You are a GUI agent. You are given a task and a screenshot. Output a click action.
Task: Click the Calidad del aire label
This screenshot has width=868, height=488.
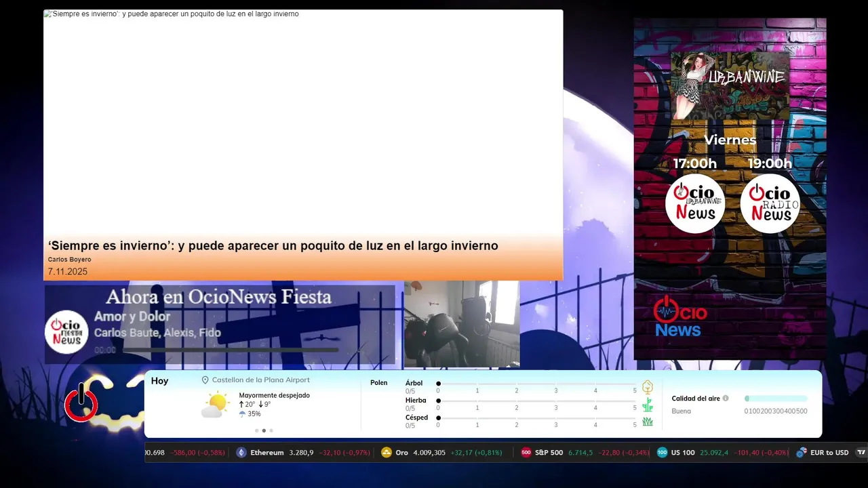[696, 399]
